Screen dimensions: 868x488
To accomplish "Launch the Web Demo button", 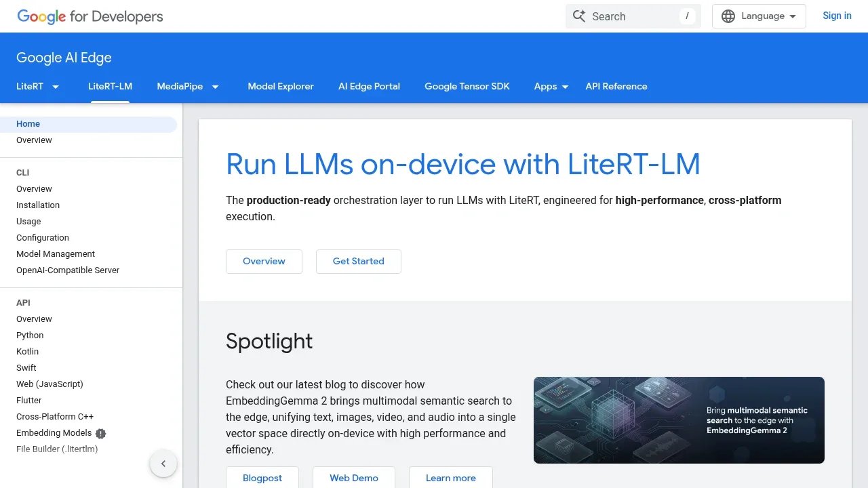I will click(354, 477).
